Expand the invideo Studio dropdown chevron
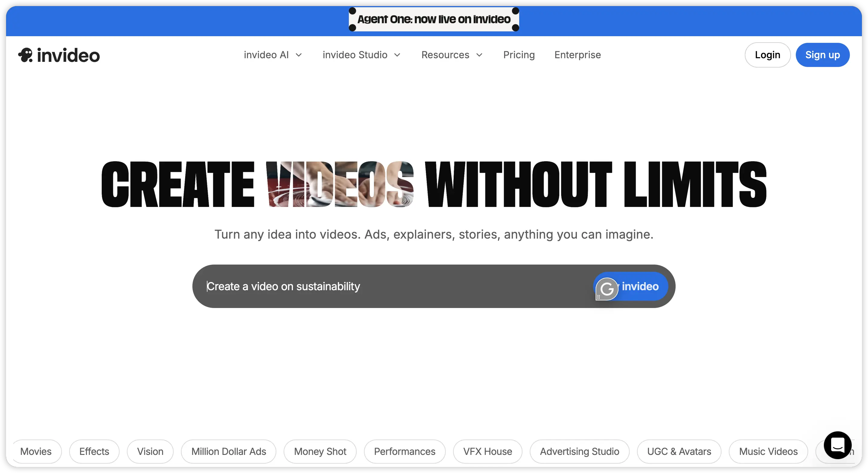This screenshot has height=473, width=868. tap(397, 55)
